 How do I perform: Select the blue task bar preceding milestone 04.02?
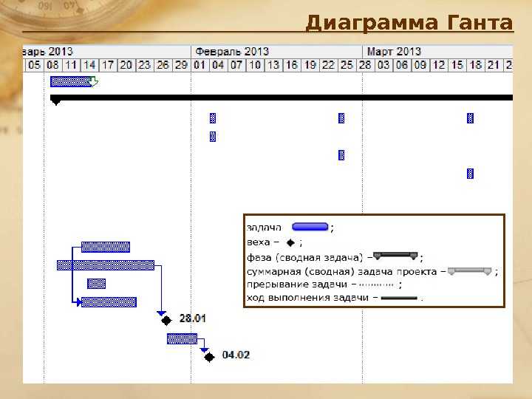(x=182, y=338)
